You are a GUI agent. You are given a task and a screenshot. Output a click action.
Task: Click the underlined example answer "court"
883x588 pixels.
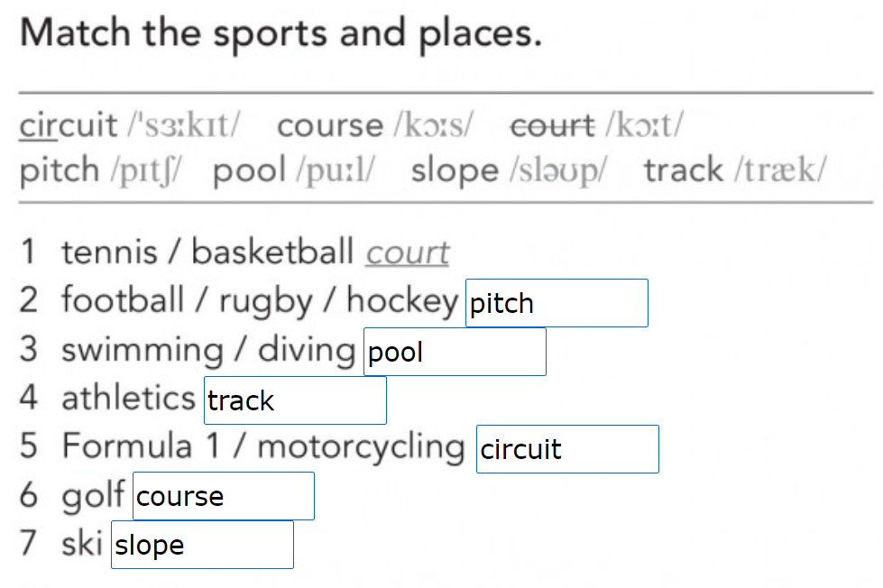[x=407, y=253]
